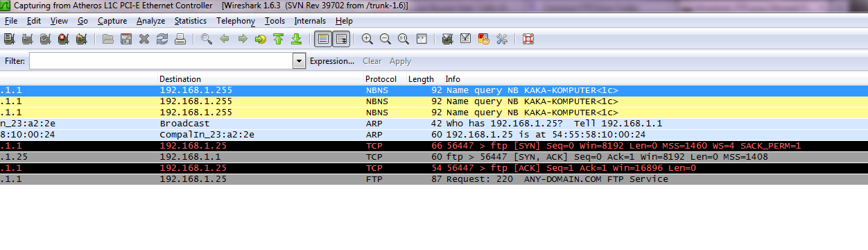Expand the filter history dropdown arrow
The image size is (868, 250).
pyautogui.click(x=300, y=61)
